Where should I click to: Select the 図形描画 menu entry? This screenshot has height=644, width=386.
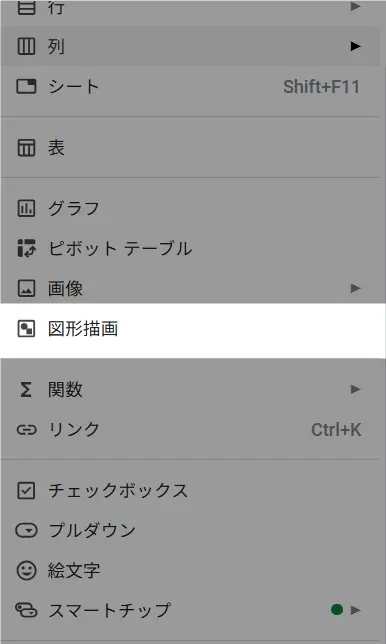[193, 329]
